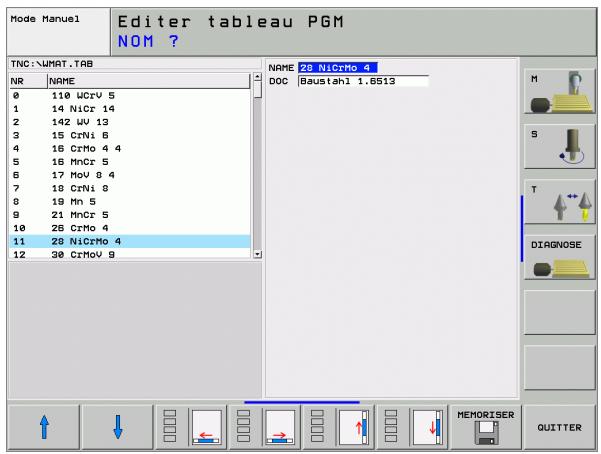Viewport: 601px width, 454px height.
Task: Select row 5 '16 MnCr 5'
Action: [x=130, y=162]
